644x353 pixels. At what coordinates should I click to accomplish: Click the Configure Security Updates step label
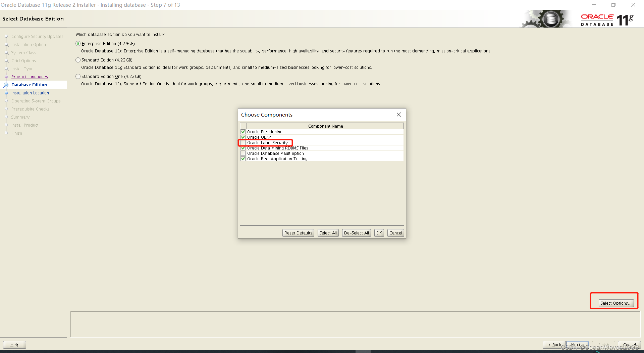[37, 37]
